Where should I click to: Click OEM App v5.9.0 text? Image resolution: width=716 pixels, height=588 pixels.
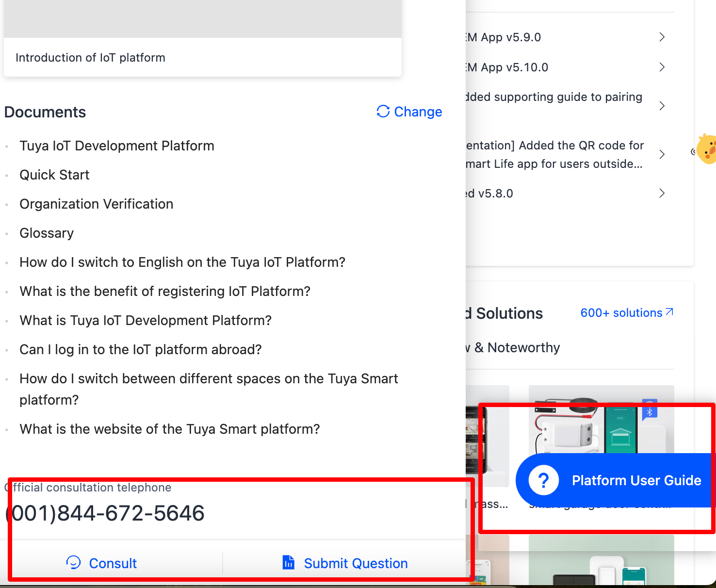click(x=503, y=37)
